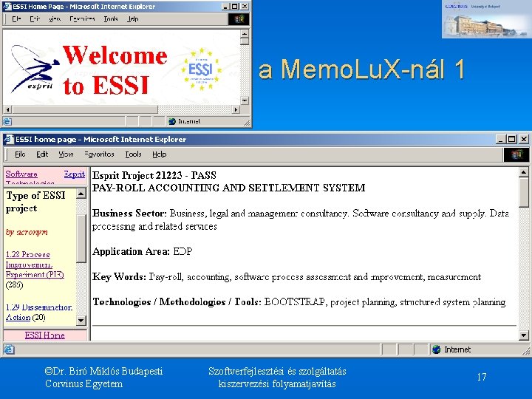Click the Windows logo throbber in upper window
This screenshot has height=399, width=532.
[x=239, y=19]
